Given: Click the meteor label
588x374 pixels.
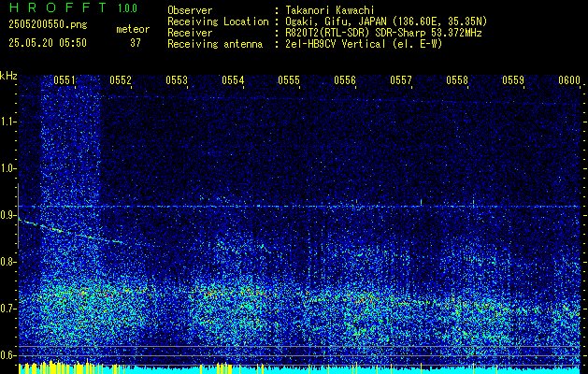Looking at the screenshot, I should (133, 29).
